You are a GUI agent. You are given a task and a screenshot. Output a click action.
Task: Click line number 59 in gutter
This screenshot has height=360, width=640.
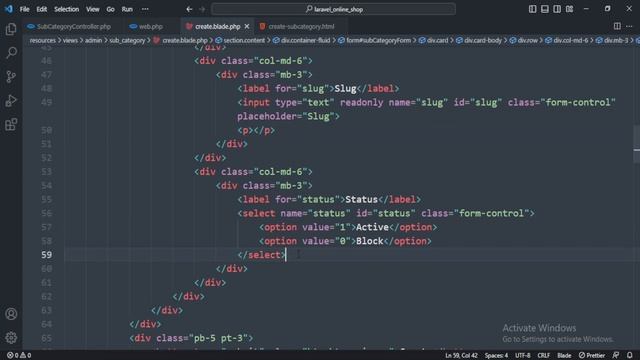click(47, 255)
